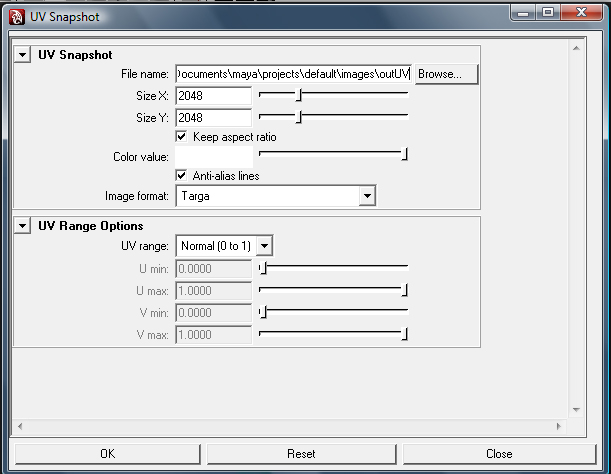611x474 pixels.
Task: Click the Browse button
Action: tap(445, 74)
